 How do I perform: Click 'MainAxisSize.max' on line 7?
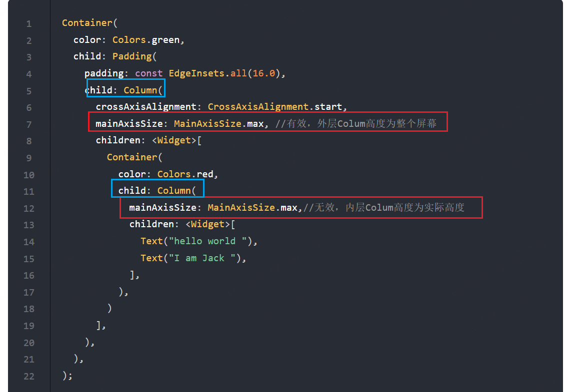(x=218, y=124)
